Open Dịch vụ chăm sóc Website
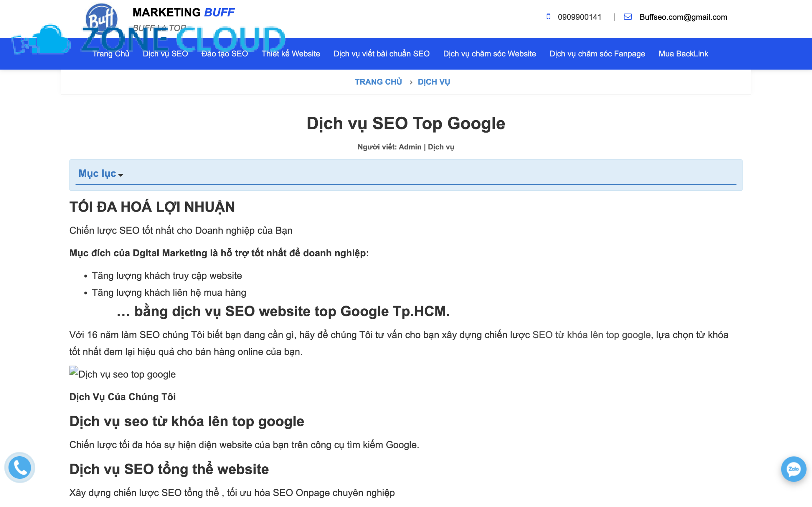The width and height of the screenshot is (812, 507). 489,54
